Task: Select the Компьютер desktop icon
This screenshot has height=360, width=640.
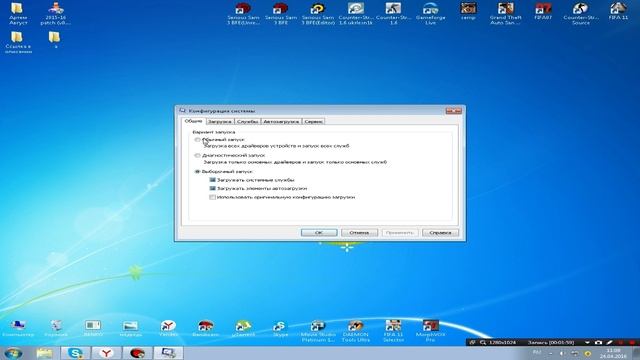Action: (x=18, y=328)
